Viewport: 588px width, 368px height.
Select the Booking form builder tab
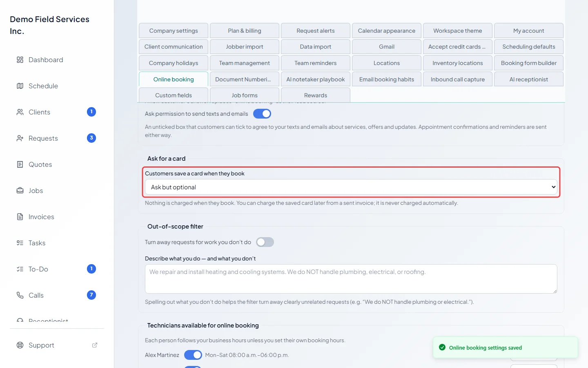point(529,63)
